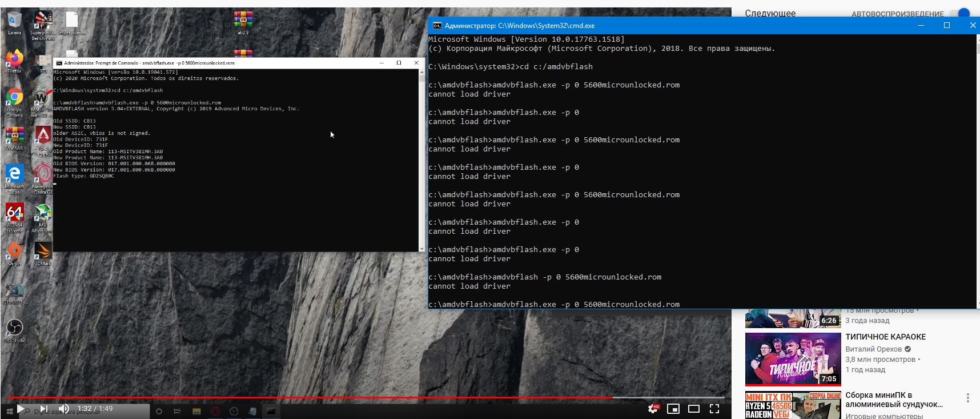Click the 'Microsoft Windows [Version 10.0.17763.1518]' line

tap(527, 39)
